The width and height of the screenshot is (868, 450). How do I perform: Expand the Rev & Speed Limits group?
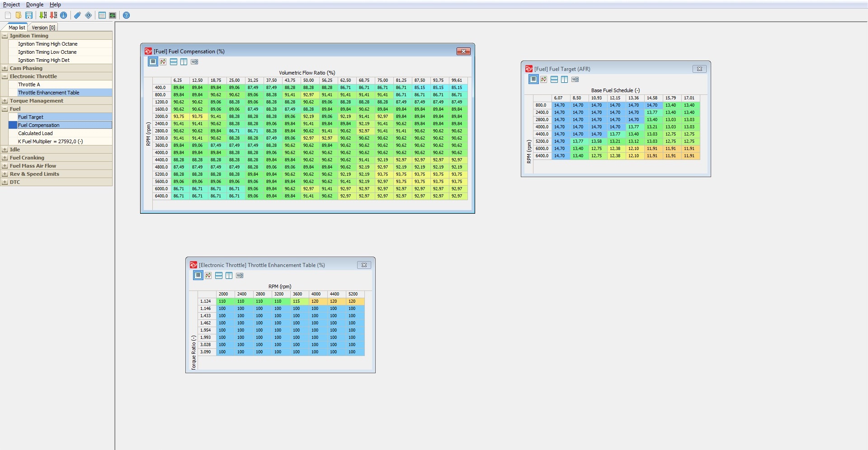tap(5, 174)
